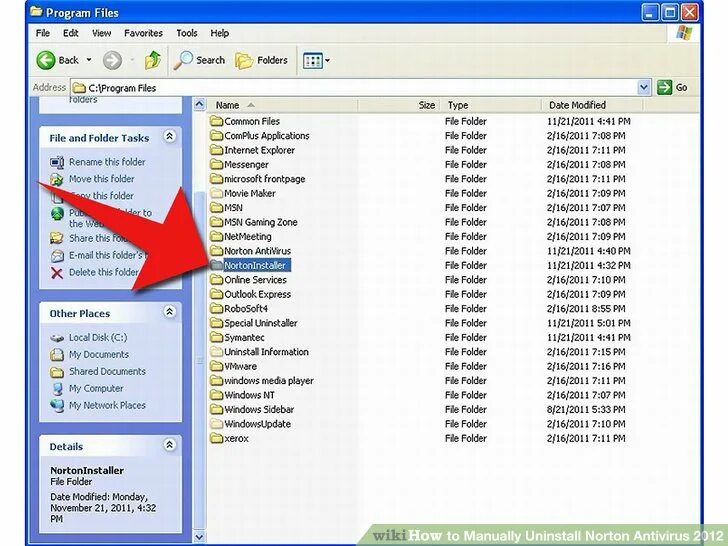Viewport: 728px width, 546px height.
Task: Click the My Network Places globe icon
Action: 57,406
